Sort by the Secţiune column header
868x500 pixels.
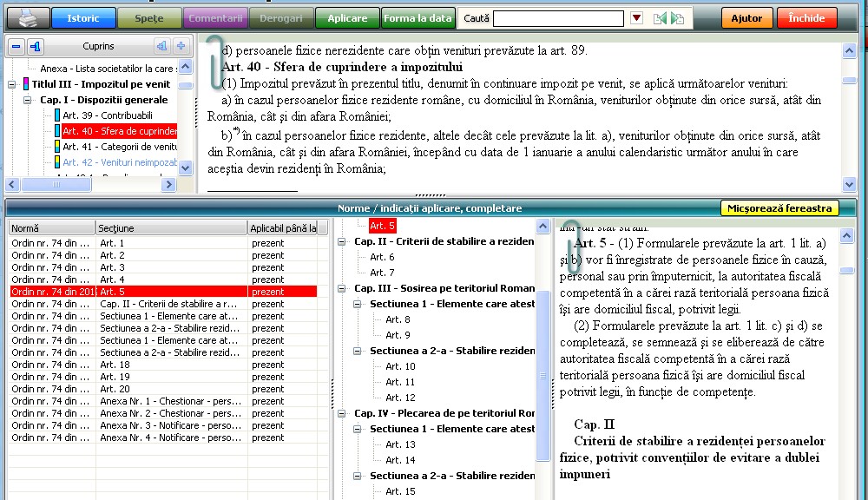click(171, 228)
